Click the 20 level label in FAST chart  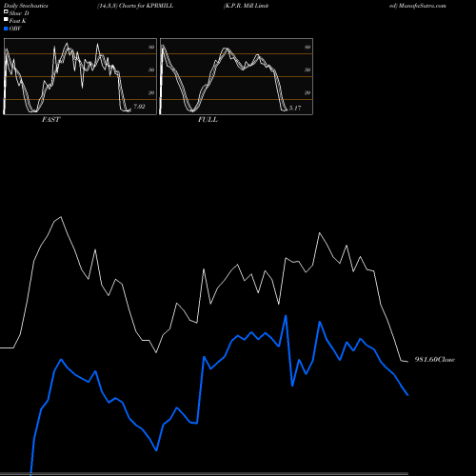151,93
